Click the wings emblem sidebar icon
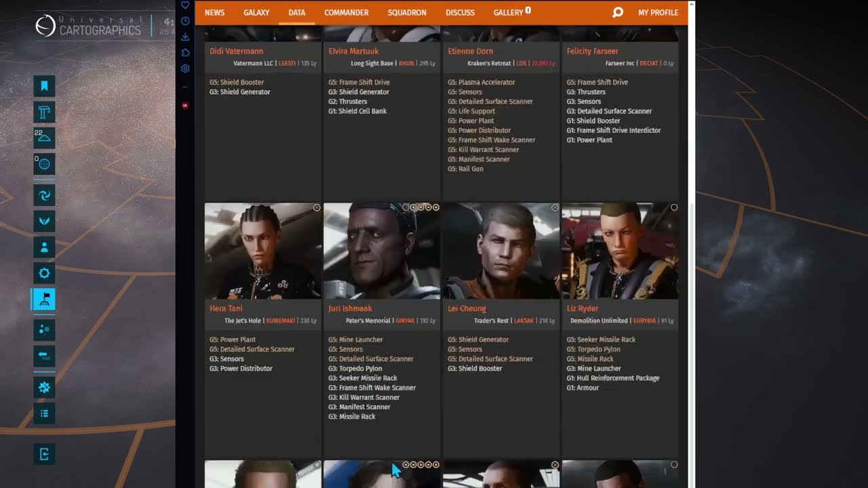Viewport: 868px width, 488px height. 44,221
